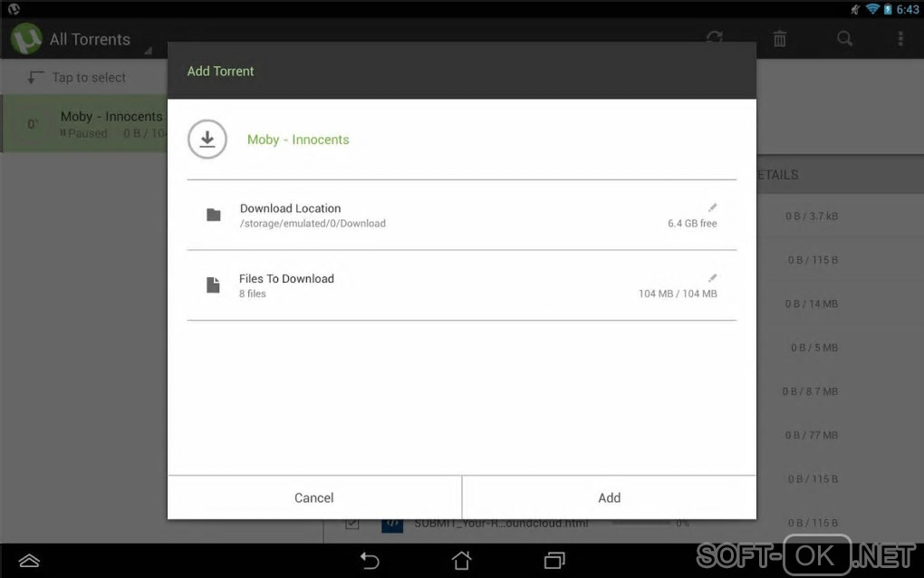Tap the circular download arrow icon

(207, 140)
